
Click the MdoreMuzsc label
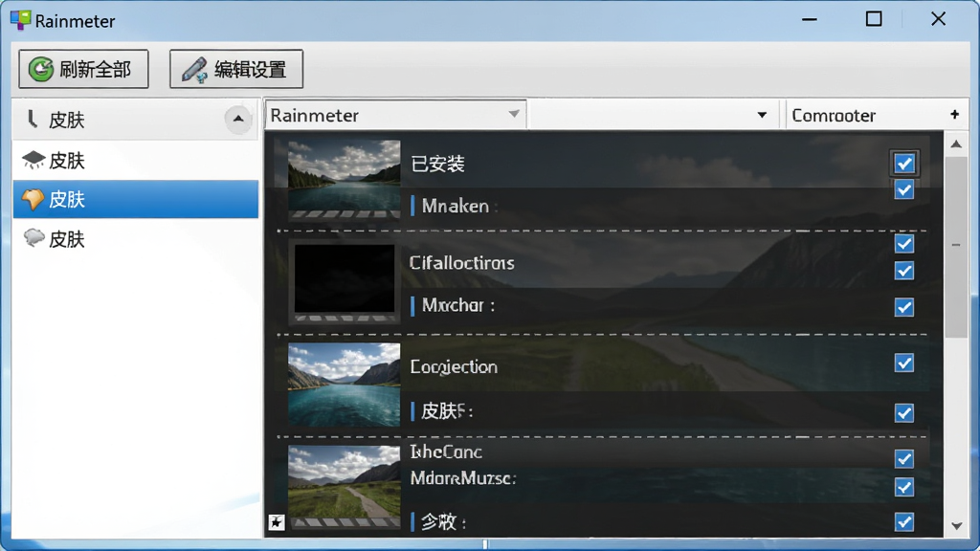[463, 478]
